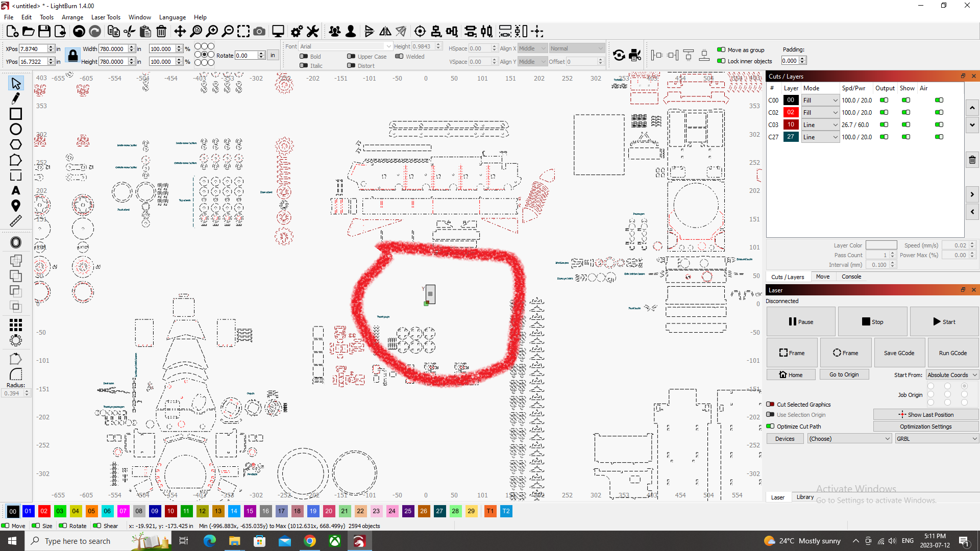Open the Preview monitor icon
The image size is (980, 551).
(x=278, y=32)
